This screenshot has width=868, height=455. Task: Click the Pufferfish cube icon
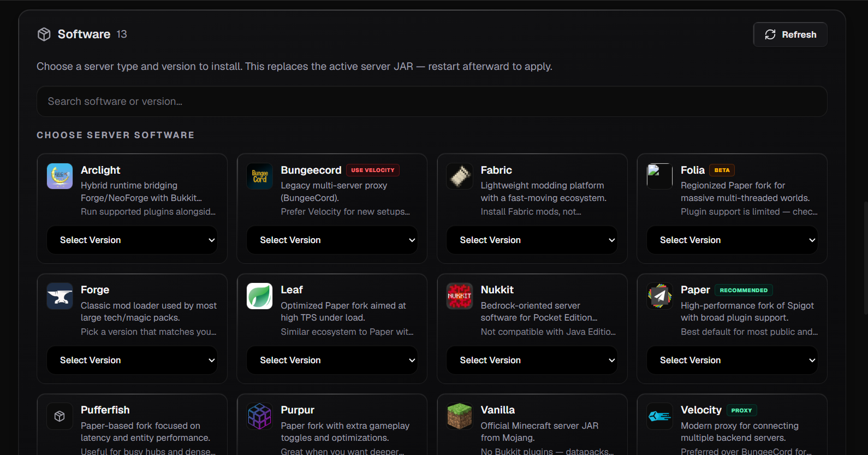click(x=60, y=416)
